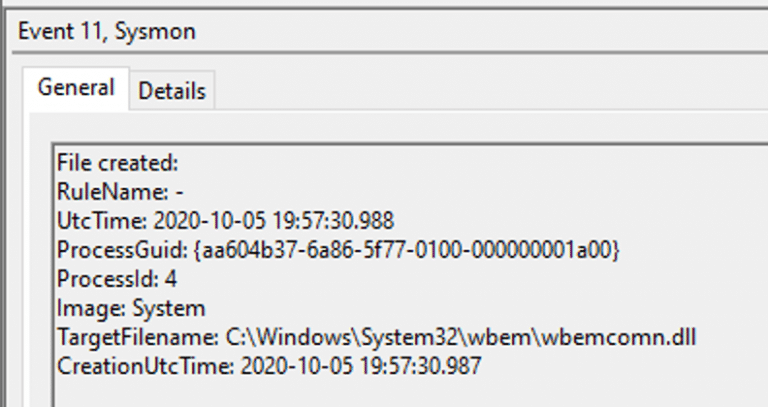The height and width of the screenshot is (407, 768).
Task: Click the ProcessId value 4
Action: click(x=170, y=279)
